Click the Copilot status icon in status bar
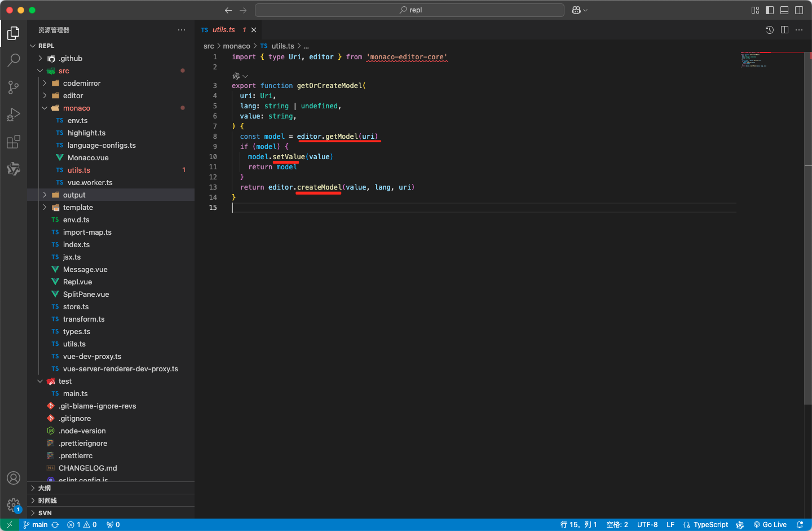Screen dimensions: 812x531 [740, 525]
